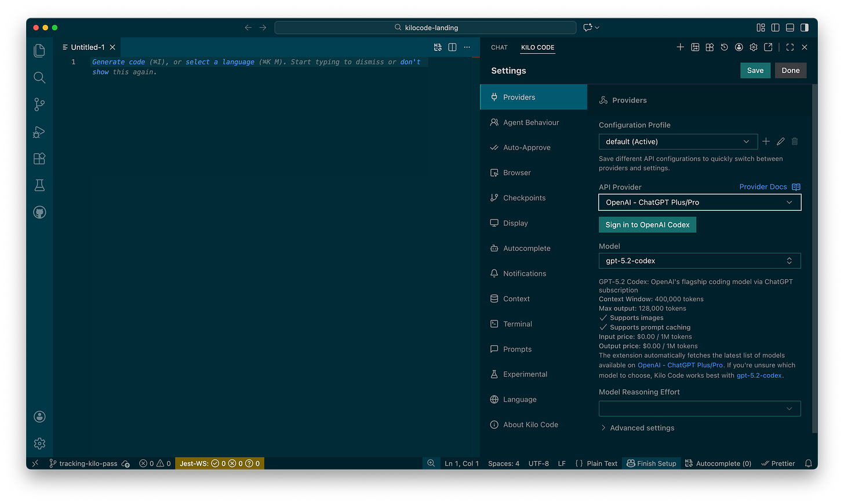Click the gpt-5.2-codex recommendation link
Image resolution: width=844 pixels, height=504 pixels.
[759, 375]
